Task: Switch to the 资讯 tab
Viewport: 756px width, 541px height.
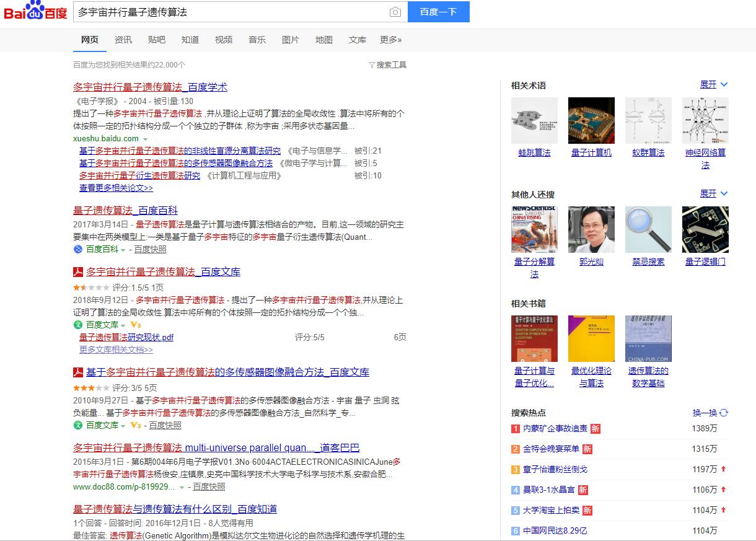Action: [x=123, y=40]
